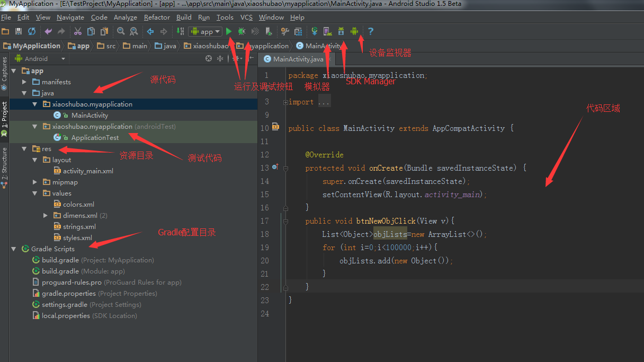Screen dimensions: 644x362
Task: Select the MainActivity.java editor tab
Action: (298, 59)
